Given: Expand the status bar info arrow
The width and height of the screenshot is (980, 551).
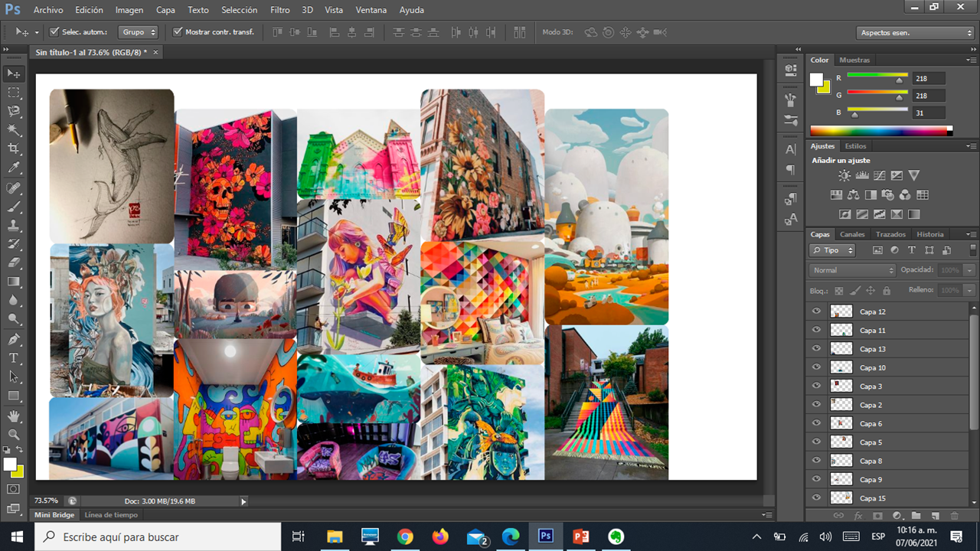Looking at the screenshot, I should [243, 501].
